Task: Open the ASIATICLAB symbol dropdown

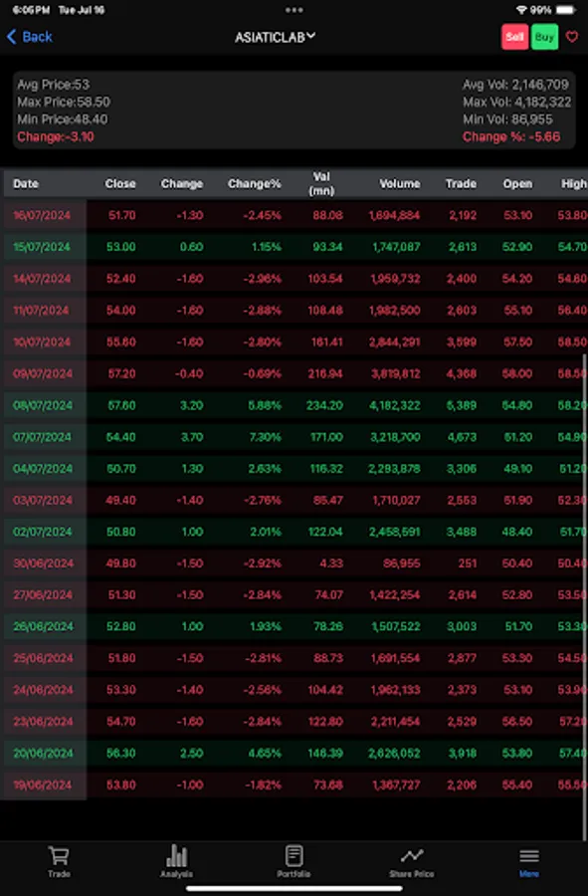Action: (276, 37)
